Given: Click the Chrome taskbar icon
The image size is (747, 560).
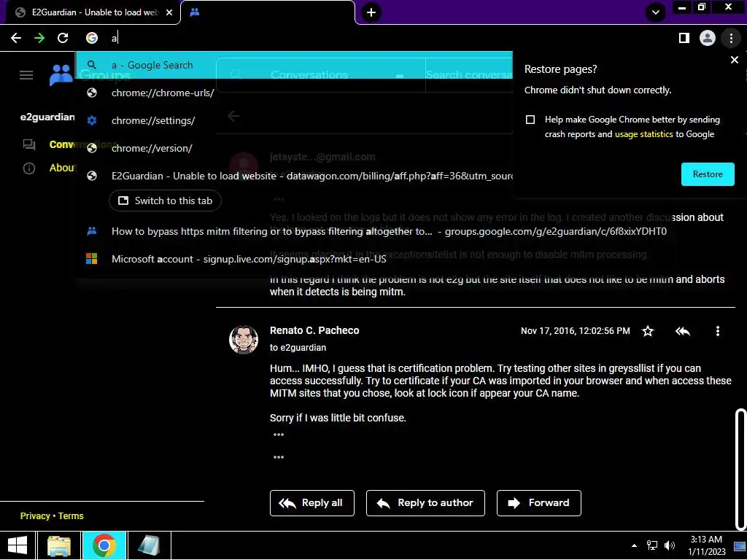Looking at the screenshot, I should [104, 545].
